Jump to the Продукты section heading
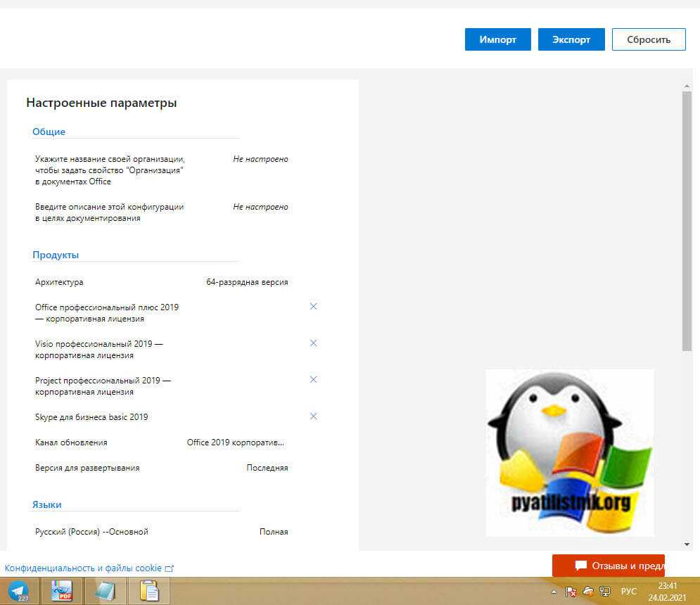700x605 pixels. tap(56, 255)
